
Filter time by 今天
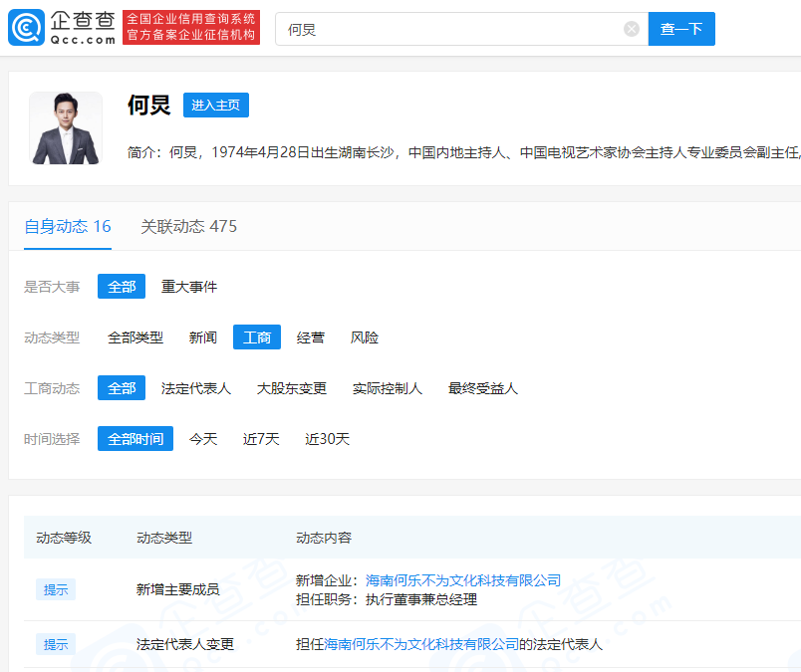pyautogui.click(x=203, y=439)
